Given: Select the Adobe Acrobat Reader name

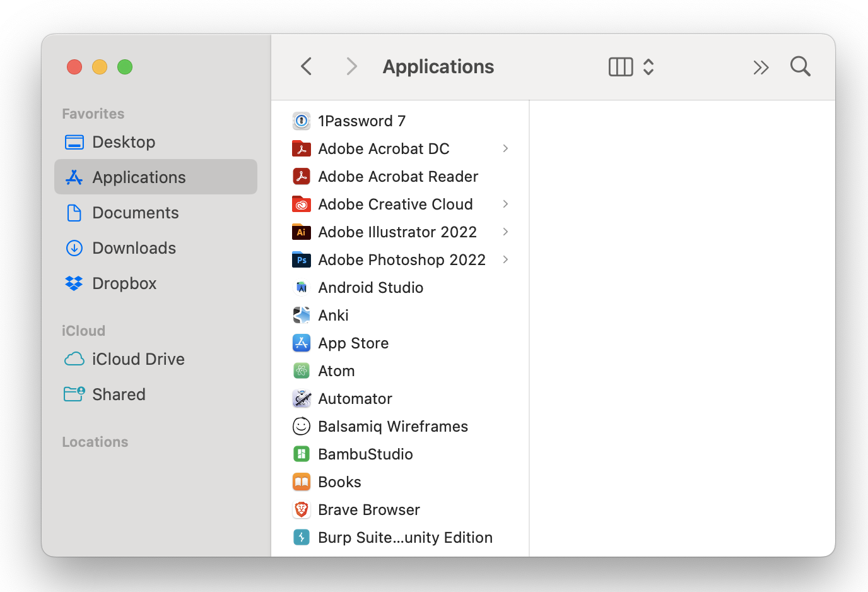Looking at the screenshot, I should [x=398, y=176].
